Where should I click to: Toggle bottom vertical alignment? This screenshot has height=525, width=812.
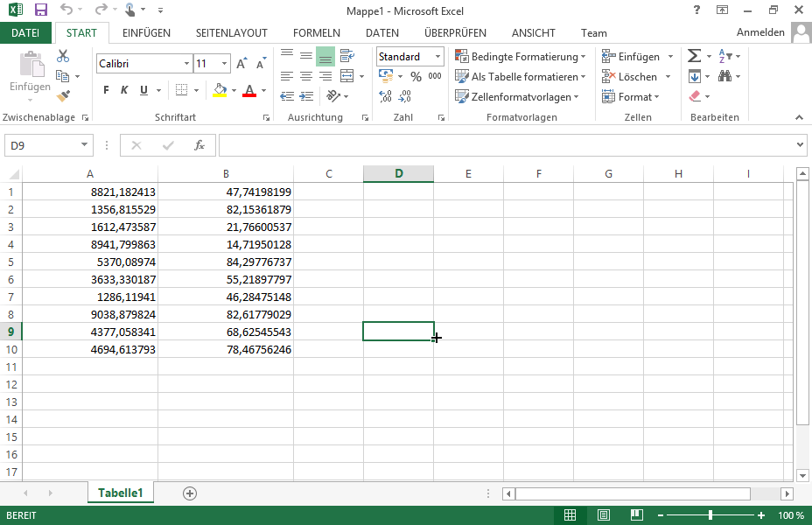pyautogui.click(x=325, y=56)
